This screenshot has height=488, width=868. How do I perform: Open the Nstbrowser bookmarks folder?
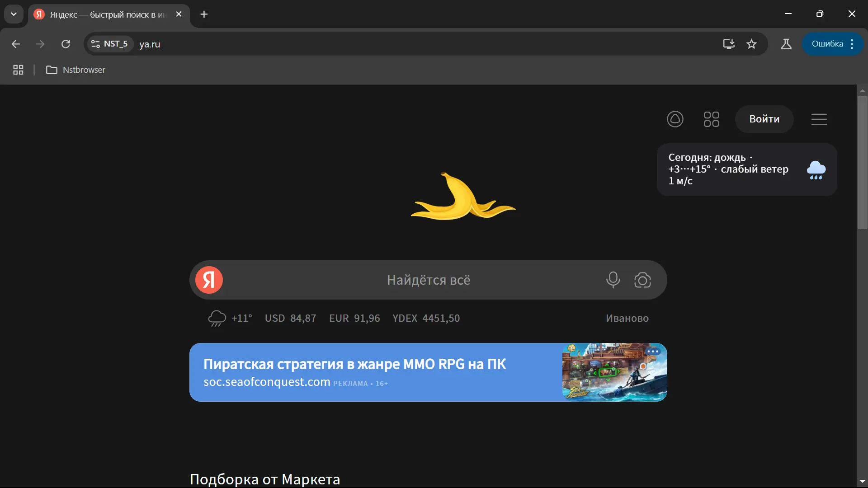pyautogui.click(x=76, y=70)
